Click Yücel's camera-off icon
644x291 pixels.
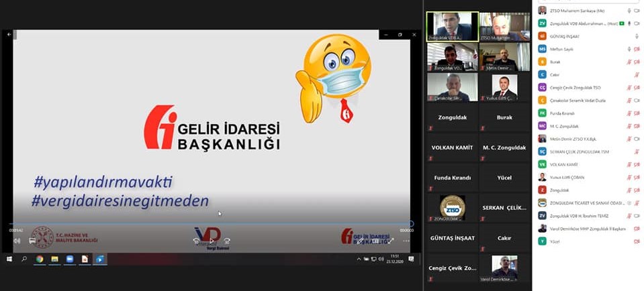637,241
